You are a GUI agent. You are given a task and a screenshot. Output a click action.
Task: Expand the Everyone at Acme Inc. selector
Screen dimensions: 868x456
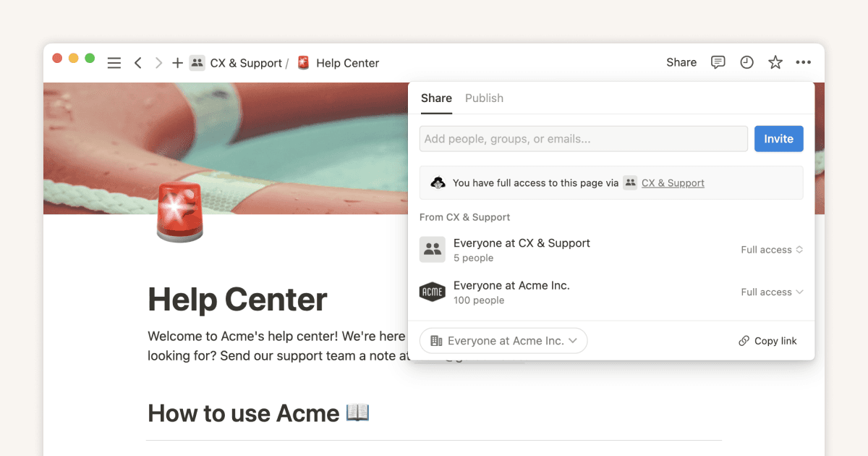pyautogui.click(x=503, y=340)
